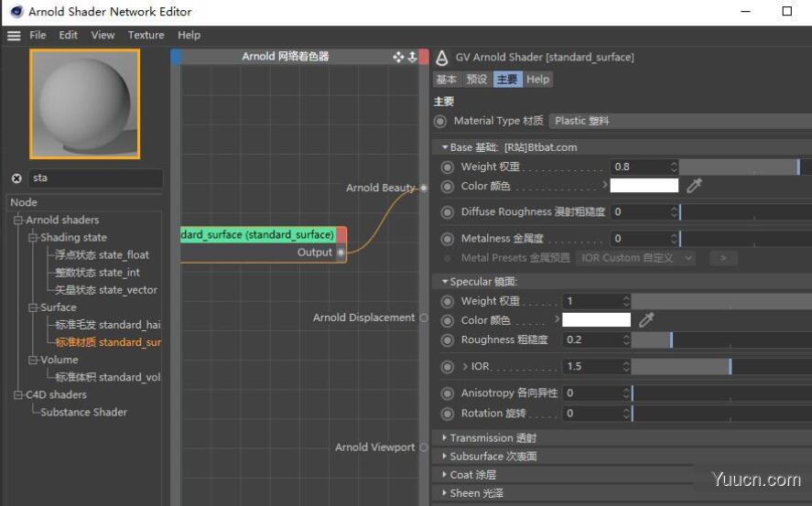Collapse the Surface tree node
Image resolution: width=812 pixels, height=506 pixels.
pos(33,307)
